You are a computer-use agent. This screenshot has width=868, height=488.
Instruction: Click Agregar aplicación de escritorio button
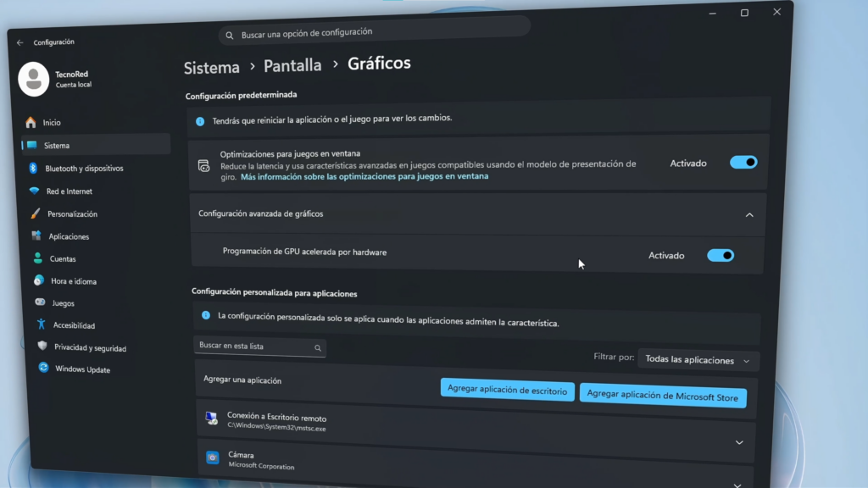tap(507, 390)
